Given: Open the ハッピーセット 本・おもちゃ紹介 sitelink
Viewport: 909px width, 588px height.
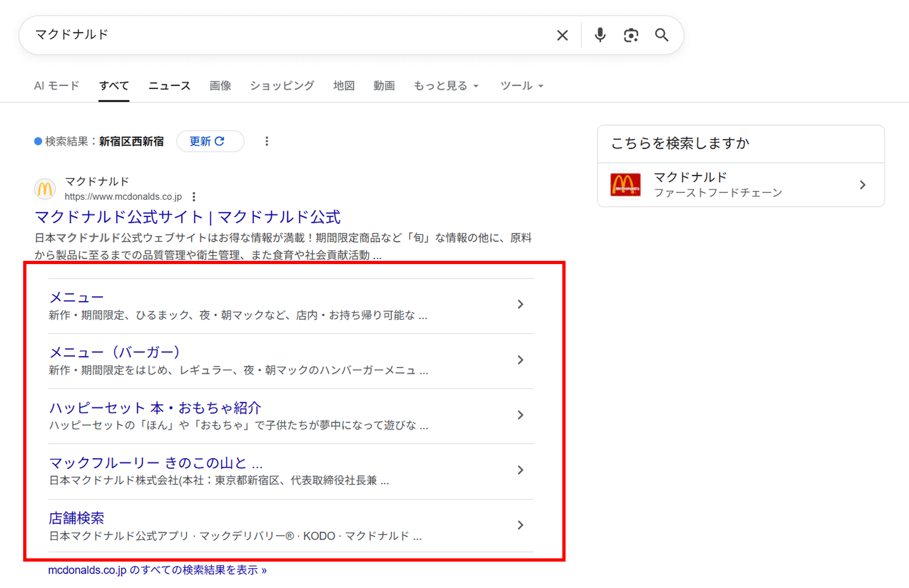Looking at the screenshot, I should [155, 408].
